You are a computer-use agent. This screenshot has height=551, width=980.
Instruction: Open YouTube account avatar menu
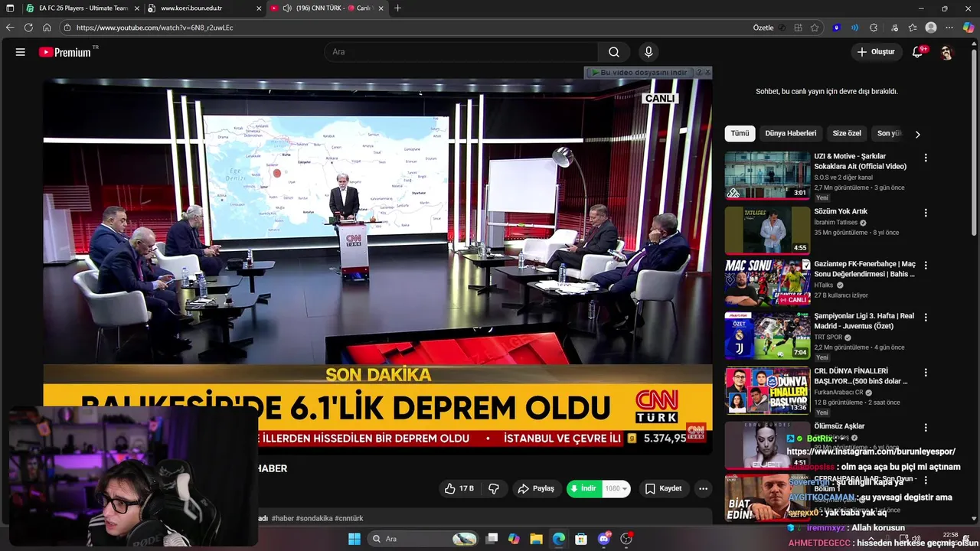coord(947,52)
